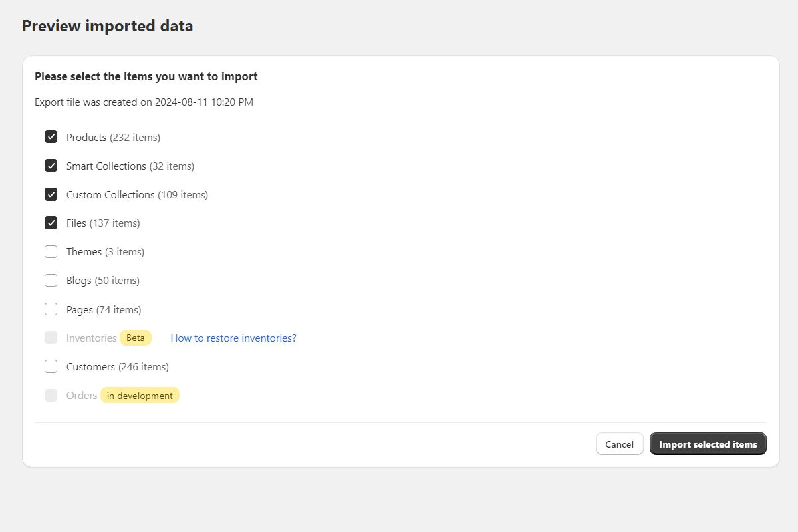This screenshot has height=532, width=798.
Task: Select the Pages import option
Action: point(51,309)
